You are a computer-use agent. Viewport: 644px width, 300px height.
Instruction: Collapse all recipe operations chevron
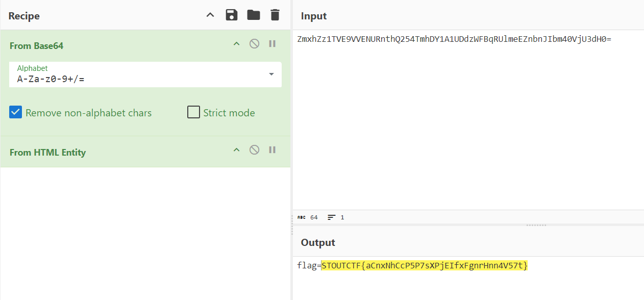210,15
